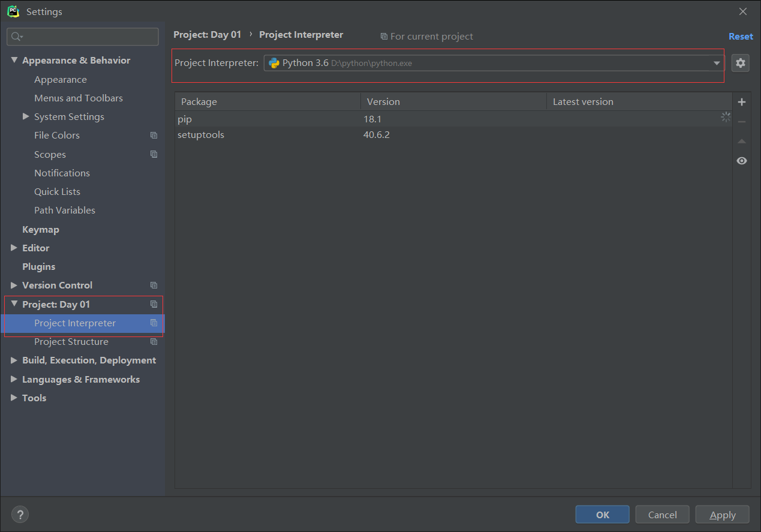Toggle the show early releases eye icon
The image size is (761, 532).
[x=742, y=161]
